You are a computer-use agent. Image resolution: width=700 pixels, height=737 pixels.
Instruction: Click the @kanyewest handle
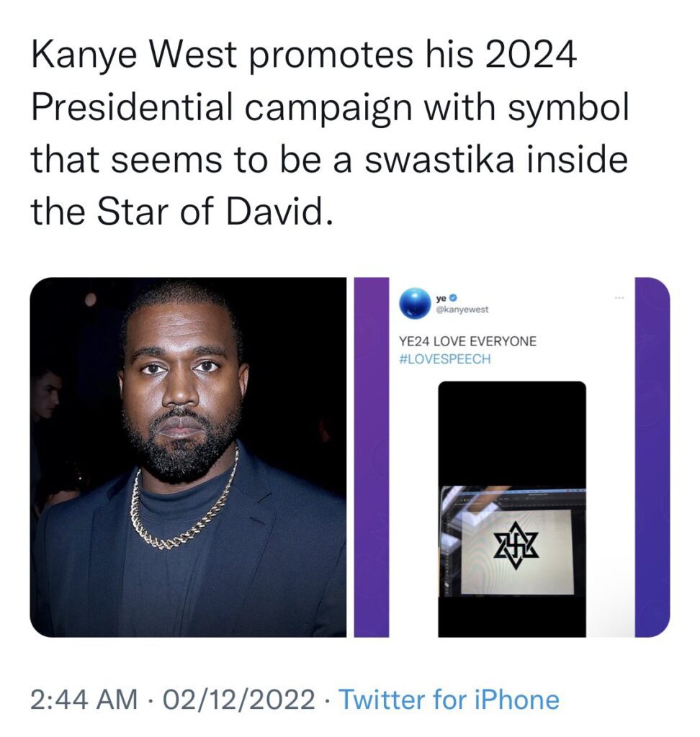[462, 309]
